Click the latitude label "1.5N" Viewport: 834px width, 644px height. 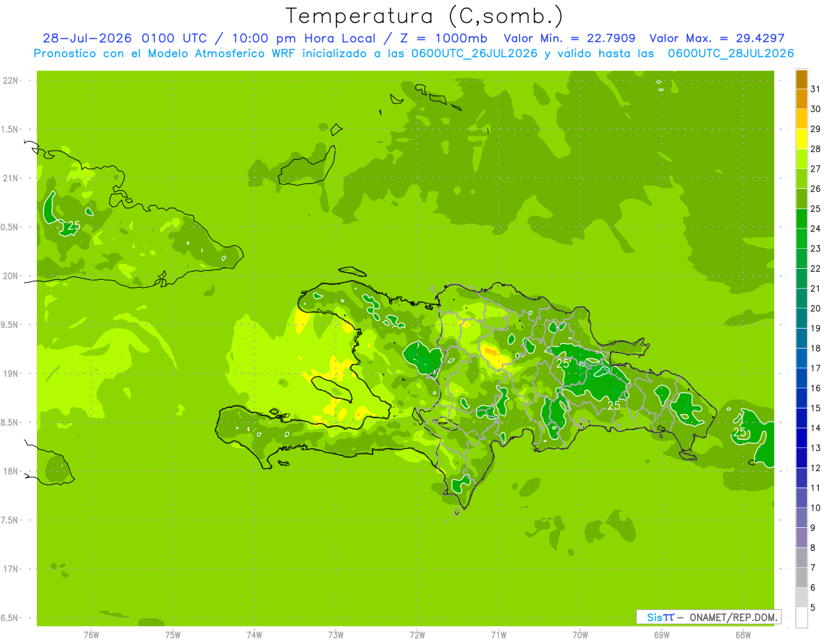coord(10,129)
